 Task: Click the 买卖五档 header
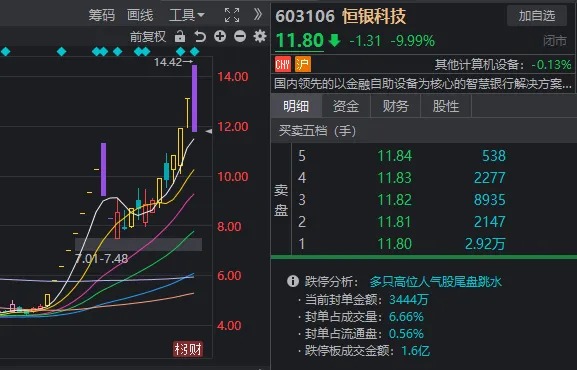click(x=317, y=131)
